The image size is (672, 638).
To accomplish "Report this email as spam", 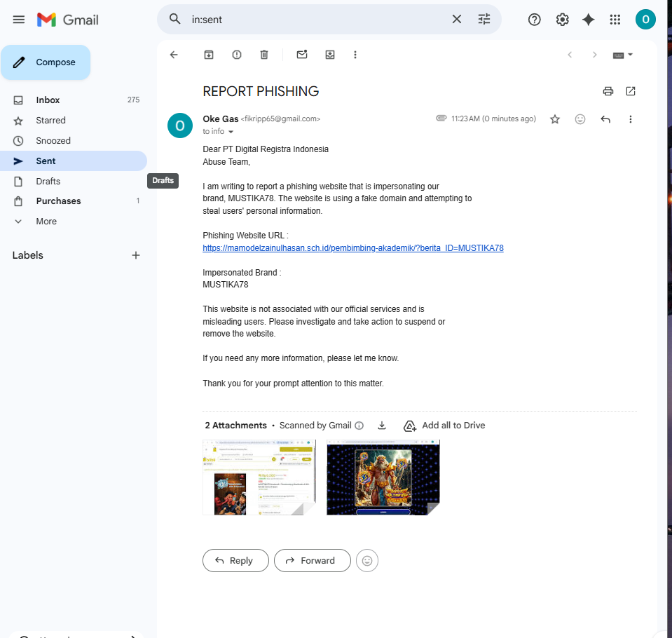I will (x=237, y=55).
